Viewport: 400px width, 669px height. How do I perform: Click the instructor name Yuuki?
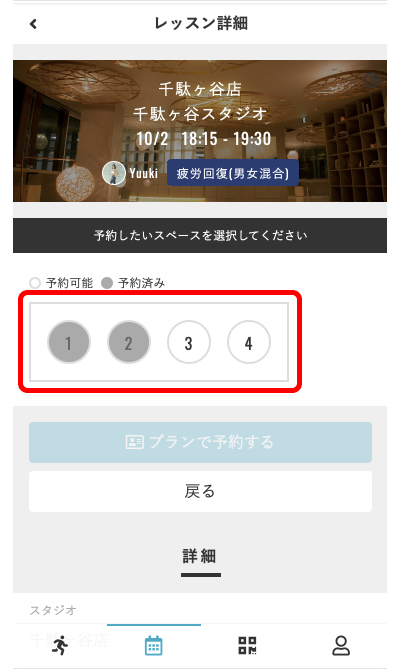pos(144,173)
